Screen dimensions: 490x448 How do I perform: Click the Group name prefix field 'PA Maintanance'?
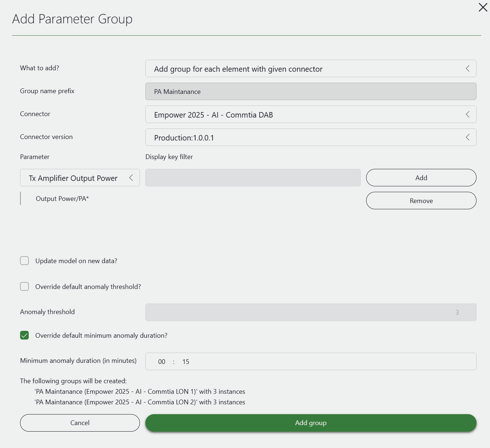point(310,91)
